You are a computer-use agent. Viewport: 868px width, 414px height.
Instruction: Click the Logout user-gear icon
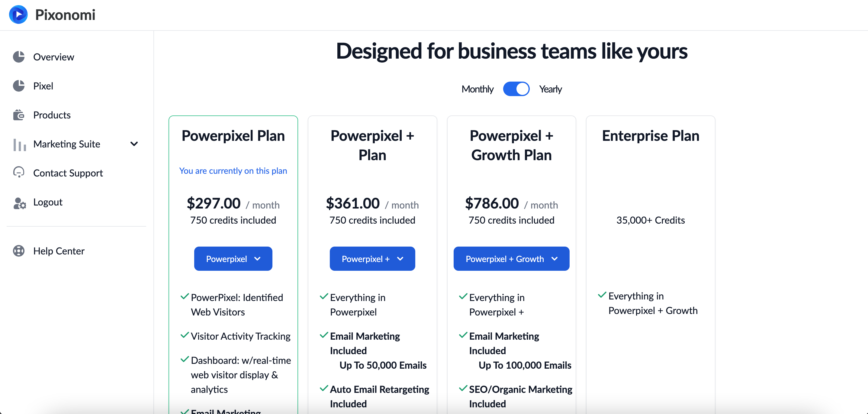pos(20,203)
